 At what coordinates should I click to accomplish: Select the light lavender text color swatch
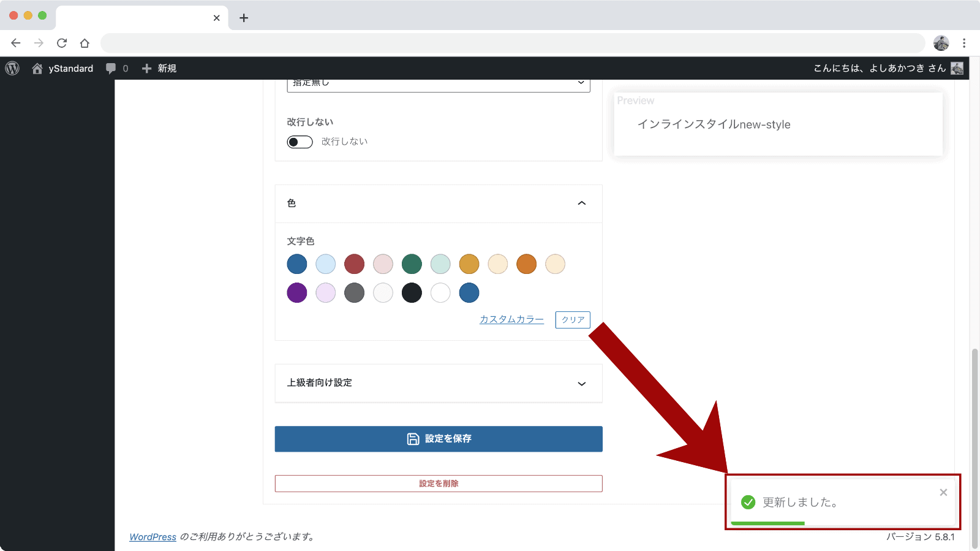pyautogui.click(x=326, y=293)
